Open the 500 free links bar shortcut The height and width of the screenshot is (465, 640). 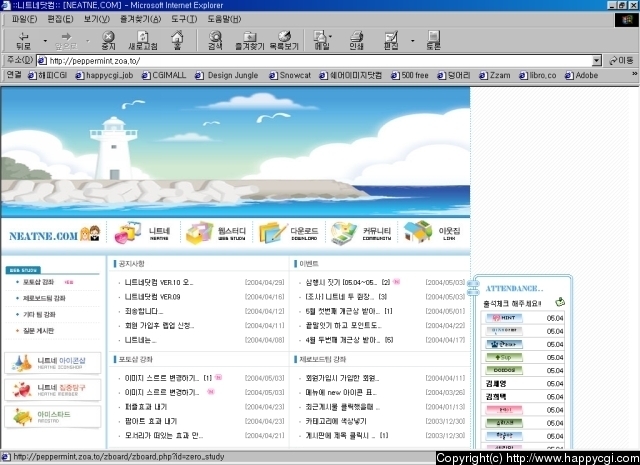410,76
